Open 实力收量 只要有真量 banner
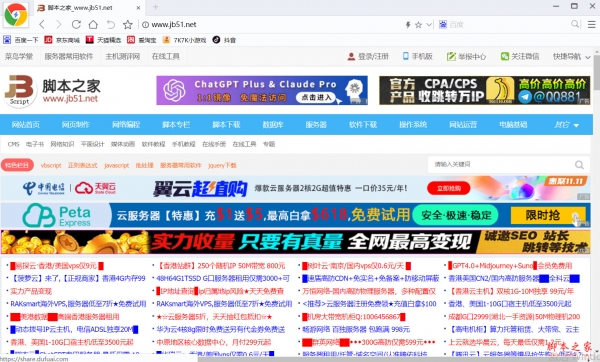 point(295,242)
